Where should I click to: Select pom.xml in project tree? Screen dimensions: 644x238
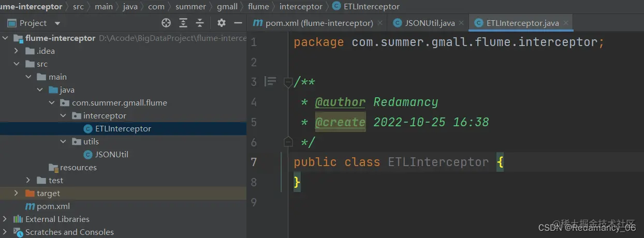pyautogui.click(x=123, y=206)
